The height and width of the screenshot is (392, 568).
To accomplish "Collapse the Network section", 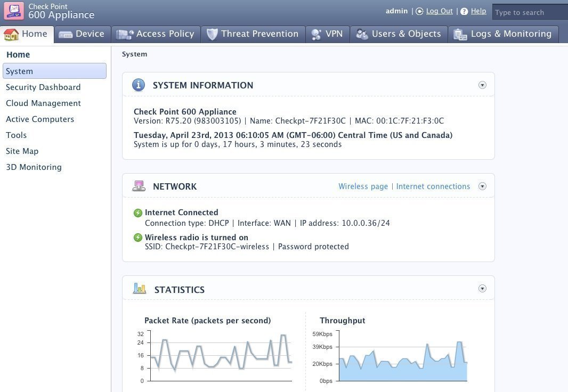I will [482, 186].
